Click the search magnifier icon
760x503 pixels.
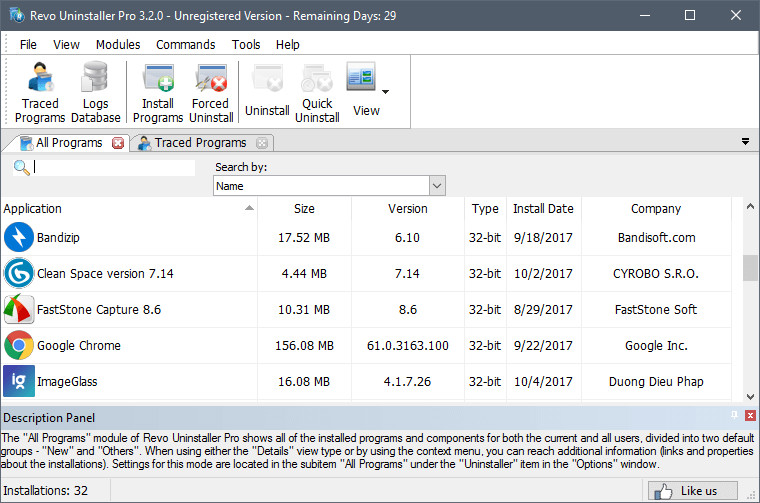21,168
